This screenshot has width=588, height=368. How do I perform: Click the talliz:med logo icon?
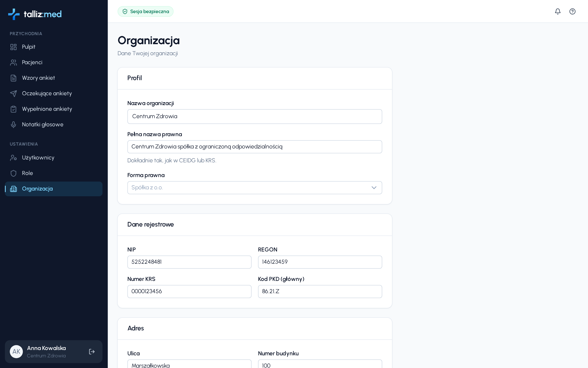click(14, 14)
